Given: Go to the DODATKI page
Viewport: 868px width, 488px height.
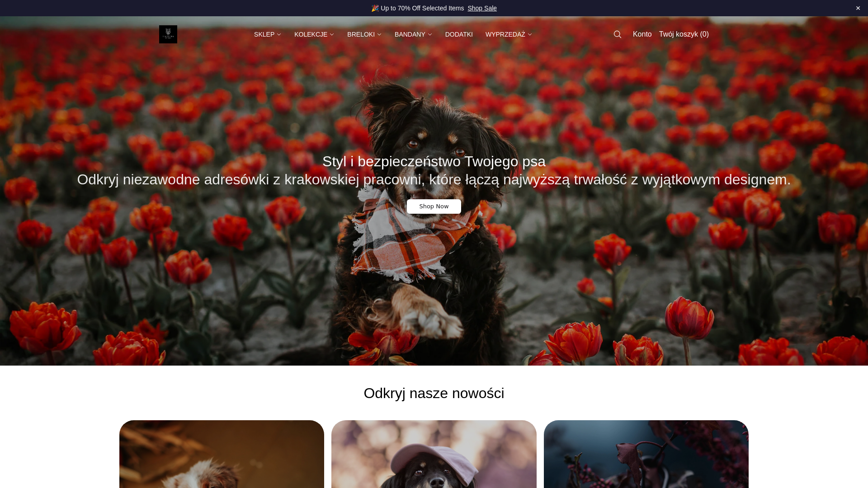Looking at the screenshot, I should pos(459,34).
